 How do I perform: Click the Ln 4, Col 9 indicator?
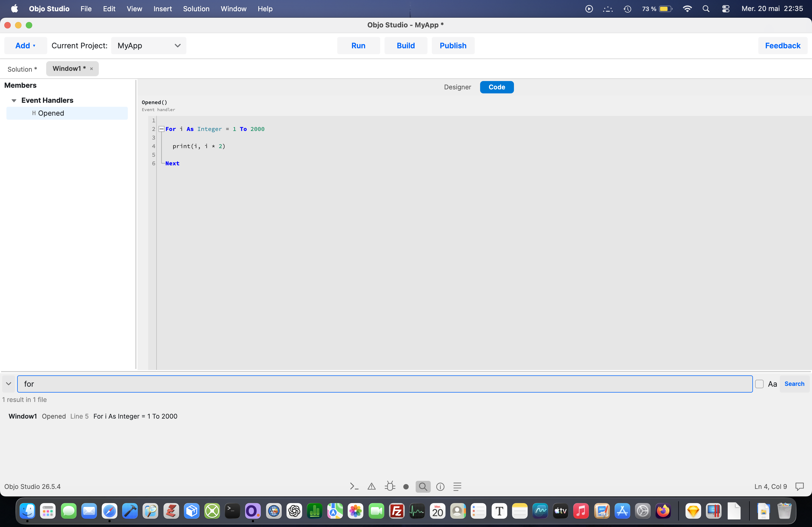tap(770, 486)
